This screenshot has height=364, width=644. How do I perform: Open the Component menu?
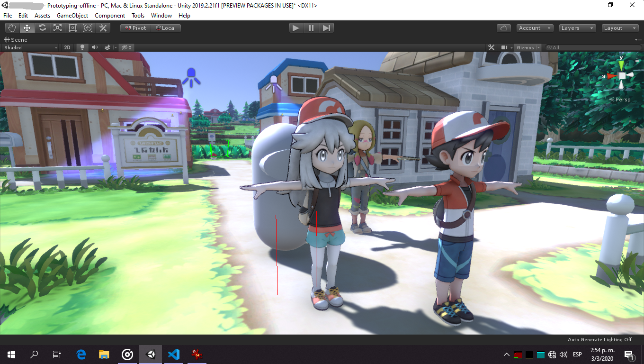point(110,16)
